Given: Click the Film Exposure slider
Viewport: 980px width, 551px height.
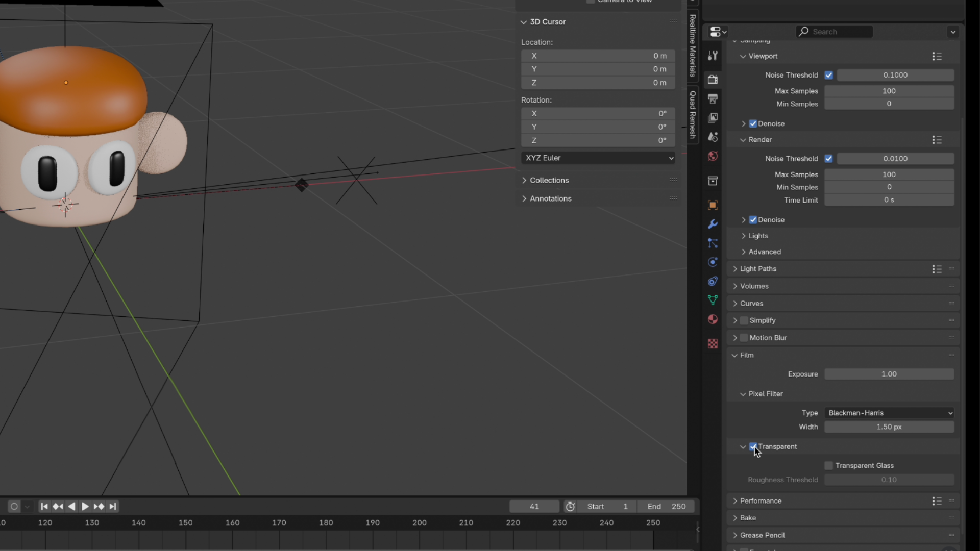Looking at the screenshot, I should pos(889,374).
